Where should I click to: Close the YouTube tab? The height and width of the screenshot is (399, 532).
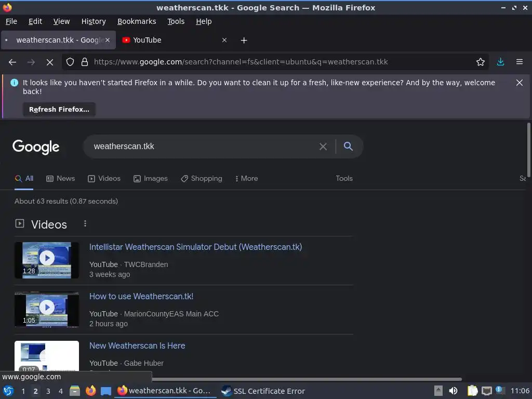224,40
